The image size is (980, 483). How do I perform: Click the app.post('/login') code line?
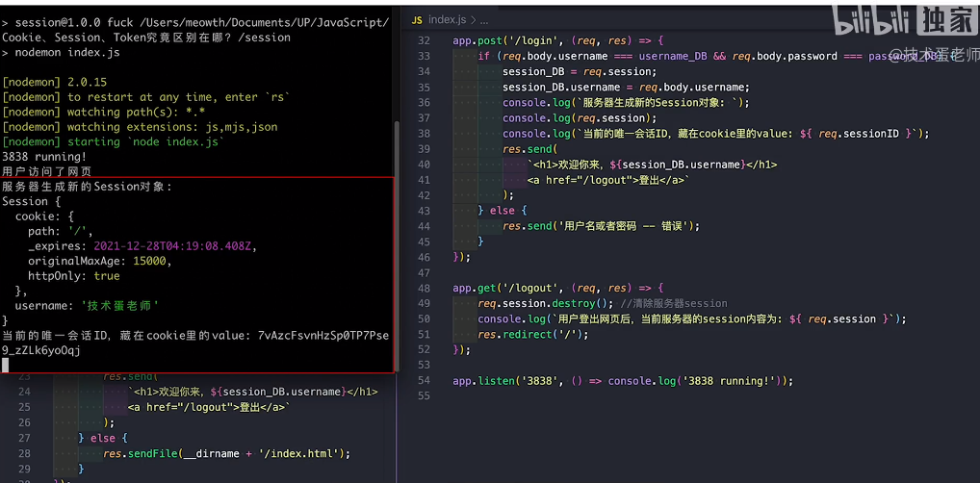pyautogui.click(x=558, y=40)
